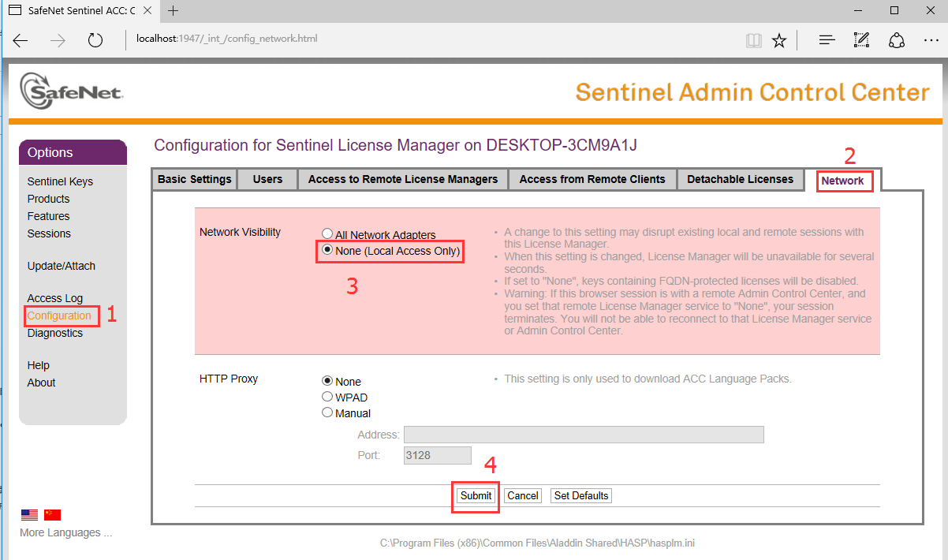
Task: Open the About page
Action: point(41,383)
